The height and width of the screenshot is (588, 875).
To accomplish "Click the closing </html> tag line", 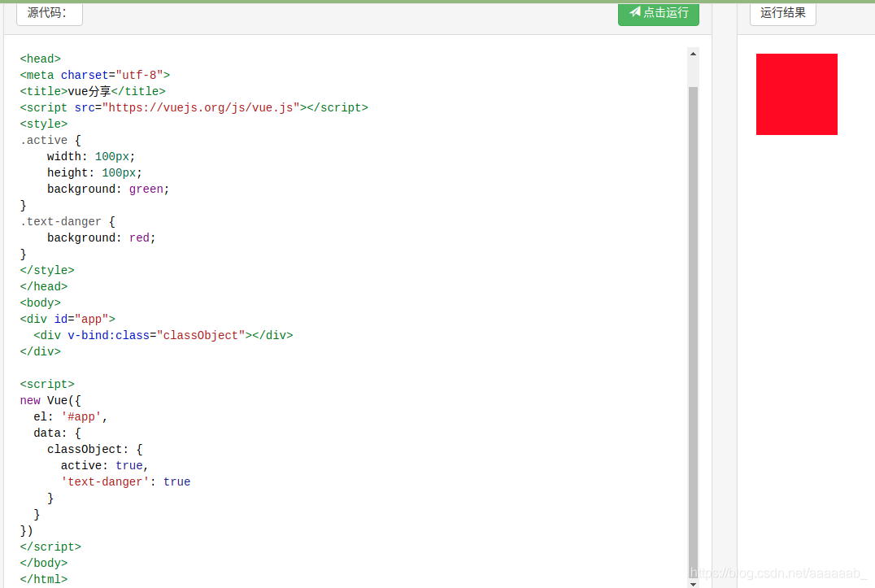I will pyautogui.click(x=44, y=580).
